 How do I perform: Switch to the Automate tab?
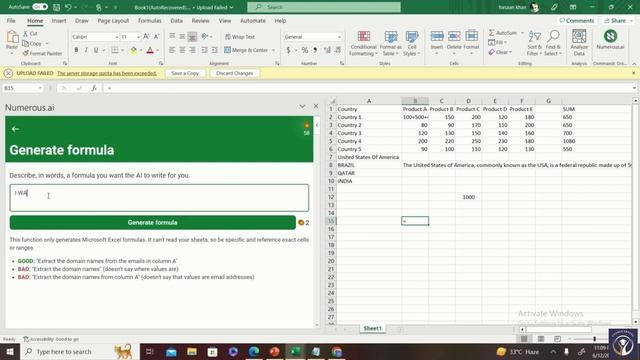click(253, 20)
